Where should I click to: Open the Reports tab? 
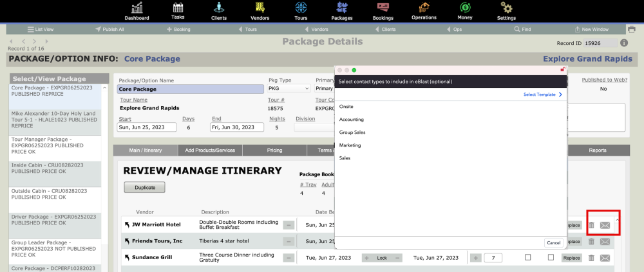[597, 150]
